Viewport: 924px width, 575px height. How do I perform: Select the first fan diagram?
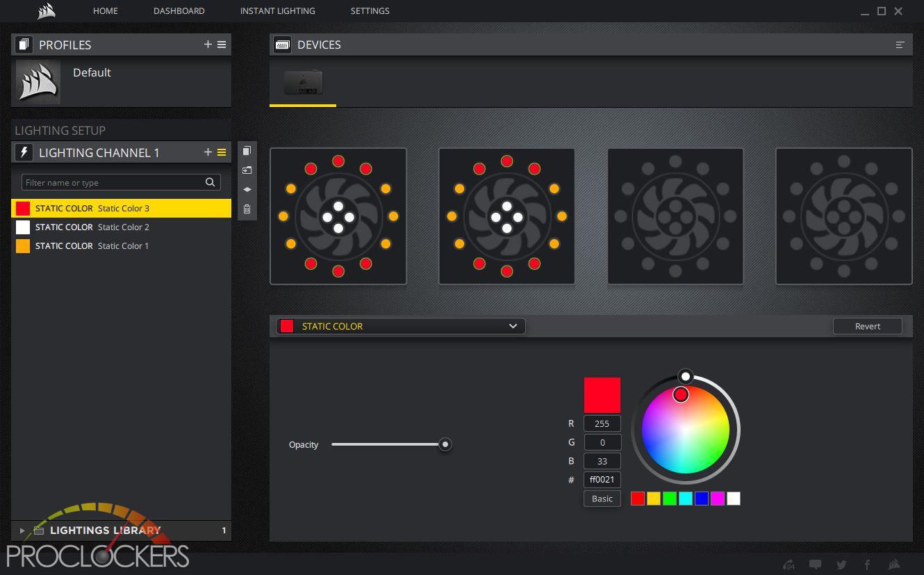pos(338,216)
